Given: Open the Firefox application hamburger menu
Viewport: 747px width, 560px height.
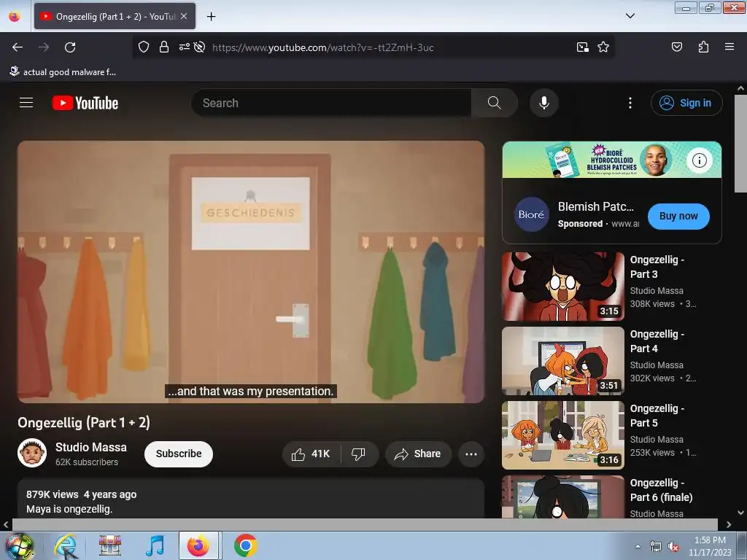Looking at the screenshot, I should 729,47.
